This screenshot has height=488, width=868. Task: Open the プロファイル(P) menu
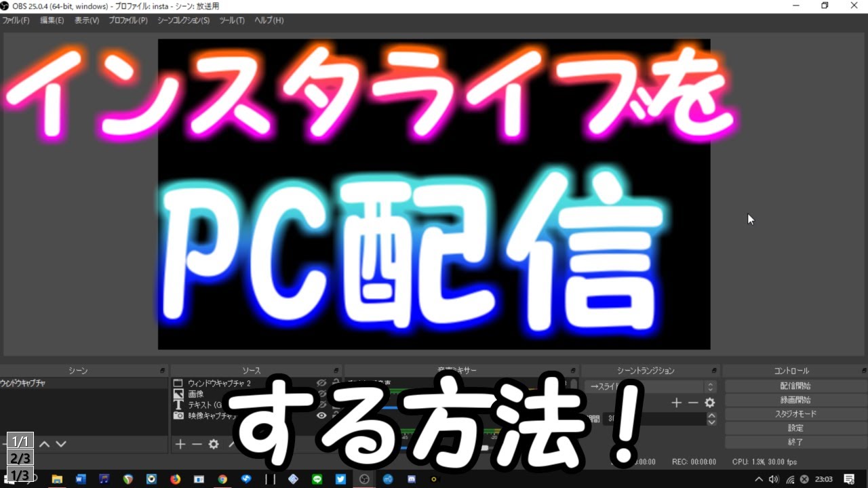[x=128, y=20]
